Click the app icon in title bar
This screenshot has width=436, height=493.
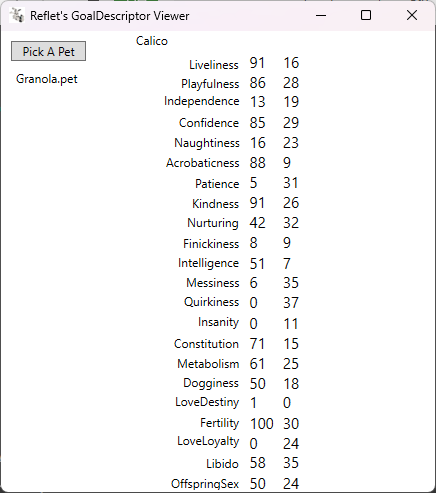coord(17,15)
